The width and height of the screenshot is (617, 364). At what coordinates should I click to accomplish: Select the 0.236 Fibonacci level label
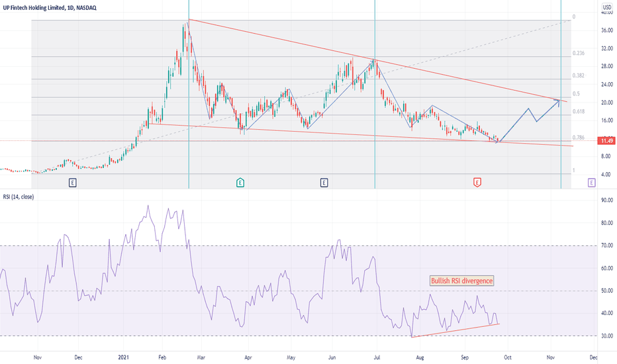579,53
